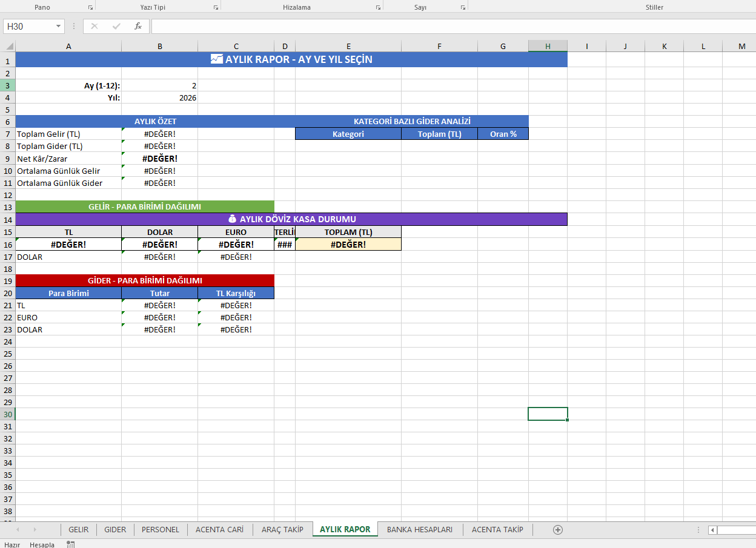This screenshot has width=756, height=548.
Task: Open the BANKA HESAPLARI sheet tab
Action: click(420, 529)
